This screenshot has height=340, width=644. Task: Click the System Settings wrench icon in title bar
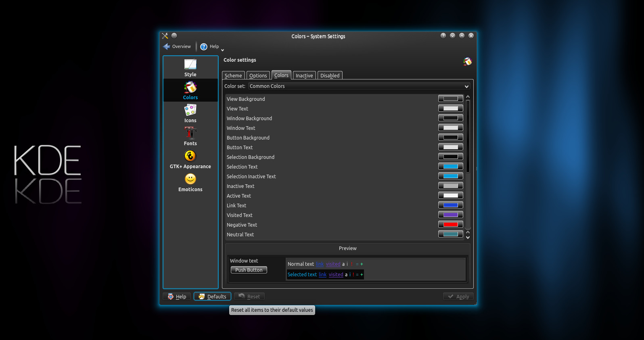(x=165, y=35)
